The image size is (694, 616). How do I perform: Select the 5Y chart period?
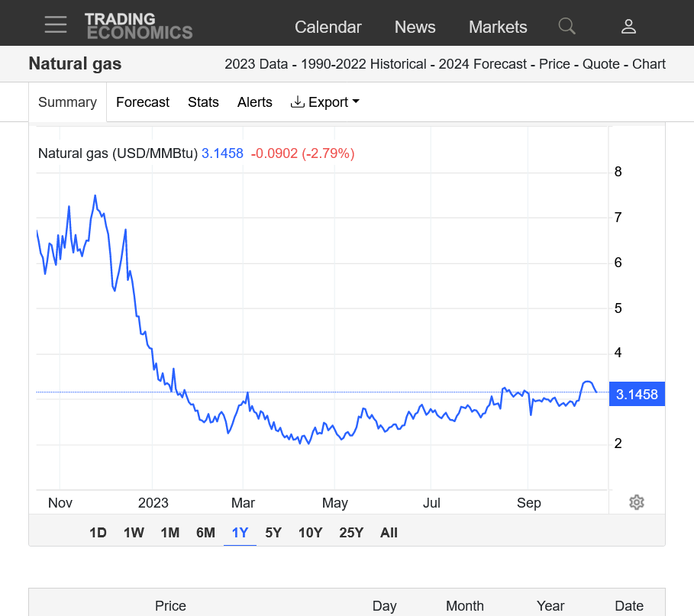pyautogui.click(x=273, y=533)
